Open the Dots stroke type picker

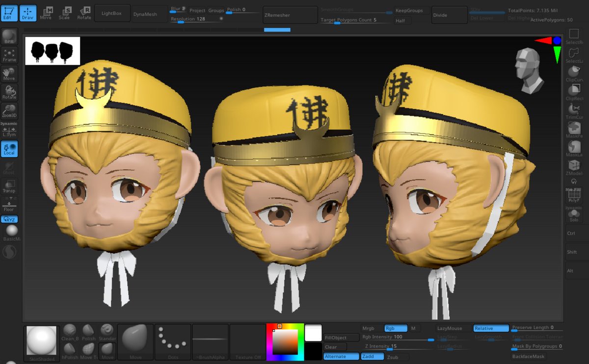click(x=173, y=342)
